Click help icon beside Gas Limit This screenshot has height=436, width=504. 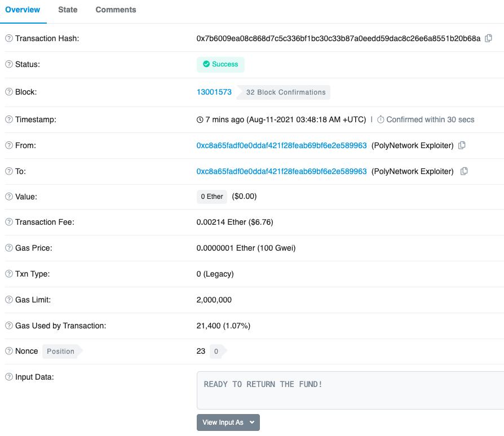click(8, 300)
